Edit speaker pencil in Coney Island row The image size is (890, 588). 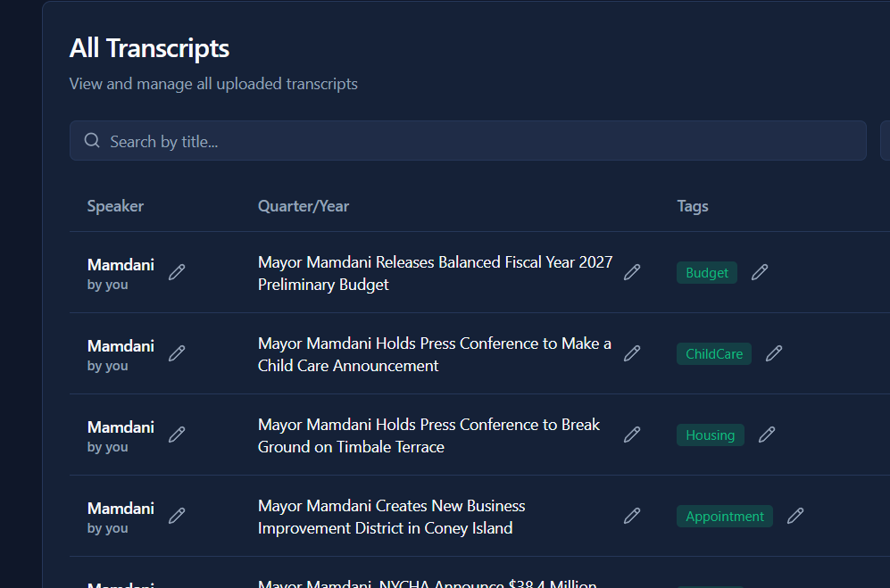[177, 516]
